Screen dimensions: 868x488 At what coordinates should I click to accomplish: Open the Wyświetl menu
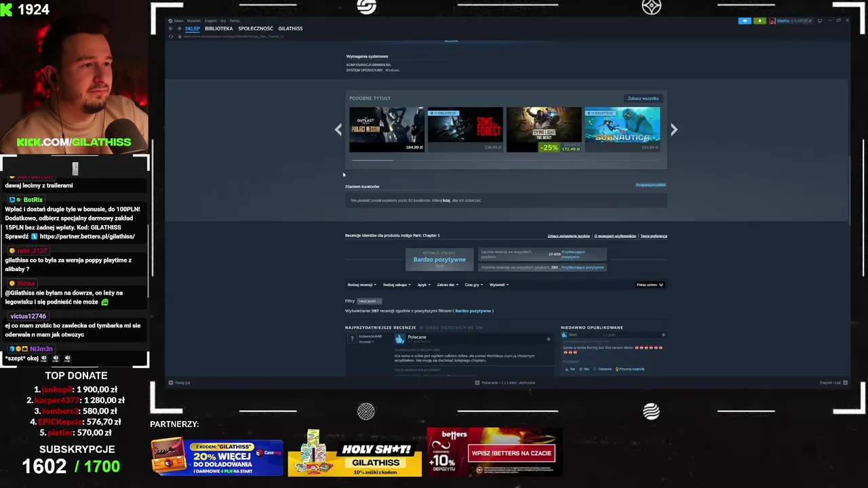point(194,21)
